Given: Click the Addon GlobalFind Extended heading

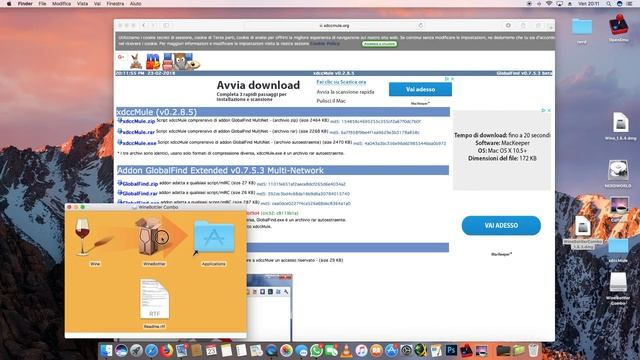Looking at the screenshot, I should pyautogui.click(x=220, y=170).
